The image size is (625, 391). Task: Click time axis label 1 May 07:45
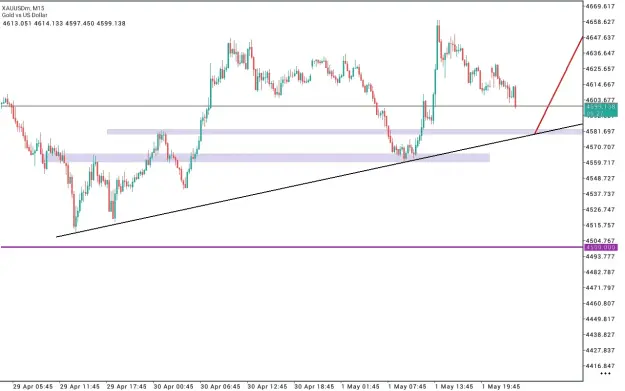(407, 387)
